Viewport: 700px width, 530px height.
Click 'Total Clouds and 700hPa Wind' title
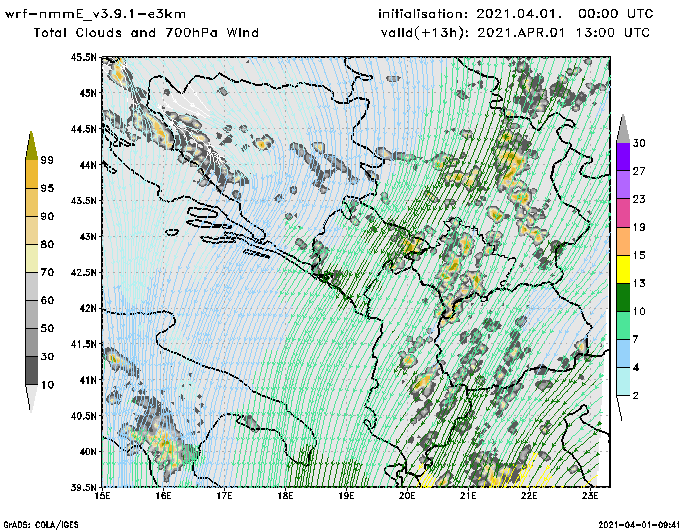[x=146, y=33]
